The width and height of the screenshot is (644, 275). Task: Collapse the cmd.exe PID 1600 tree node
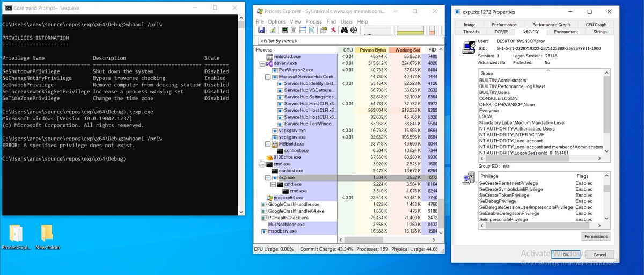[x=262, y=164]
